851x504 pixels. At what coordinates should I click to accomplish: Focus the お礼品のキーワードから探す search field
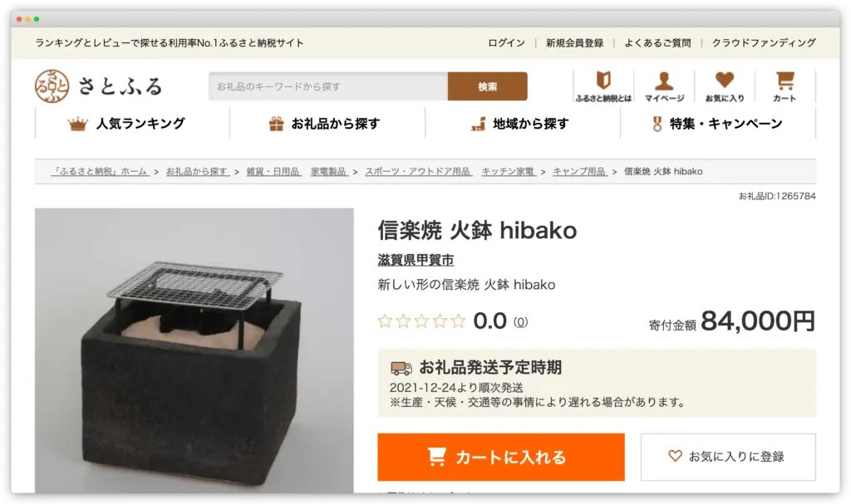pyautogui.click(x=328, y=86)
